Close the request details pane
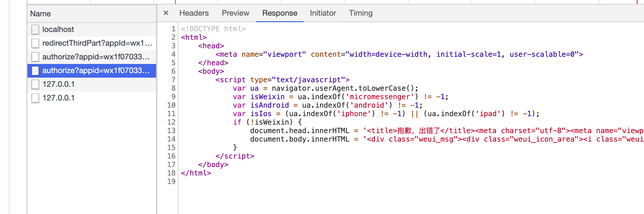The width and height of the screenshot is (644, 214). point(166,13)
